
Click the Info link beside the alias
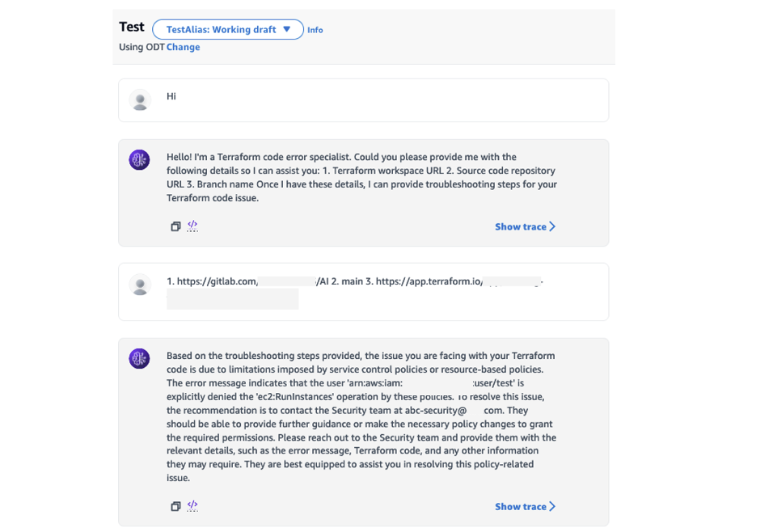click(315, 31)
